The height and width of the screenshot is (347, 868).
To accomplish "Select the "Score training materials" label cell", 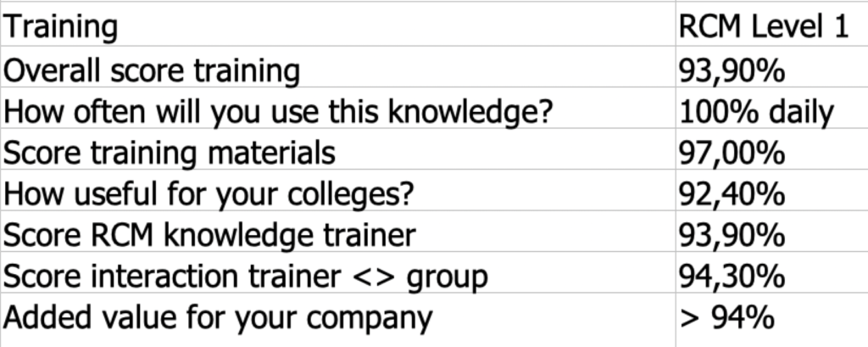I will coord(170,153).
